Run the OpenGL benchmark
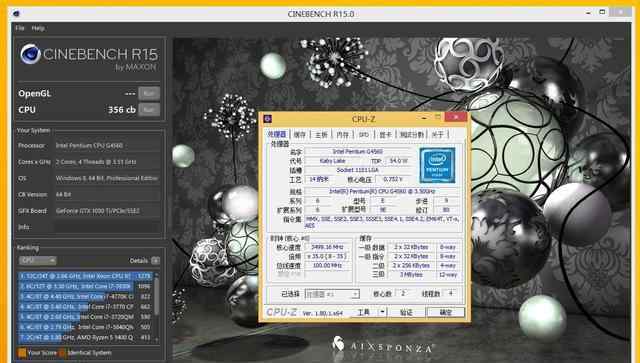 point(149,94)
